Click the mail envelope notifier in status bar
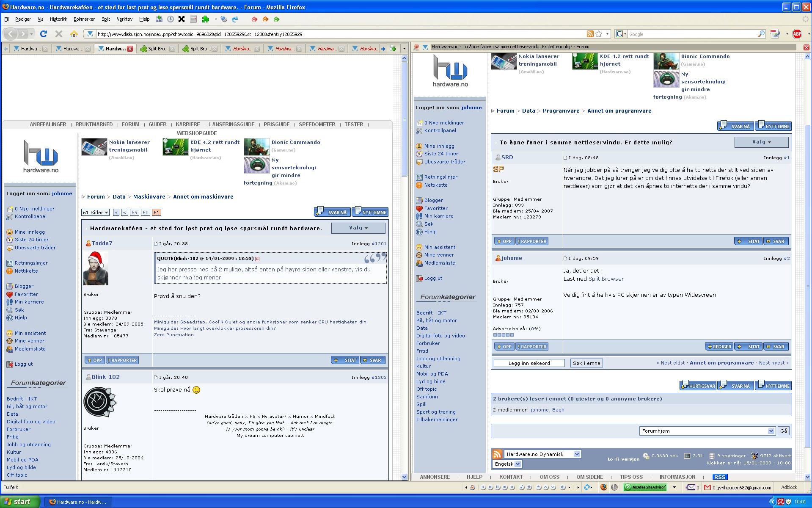Viewport: 812px width, 508px height. [691, 488]
